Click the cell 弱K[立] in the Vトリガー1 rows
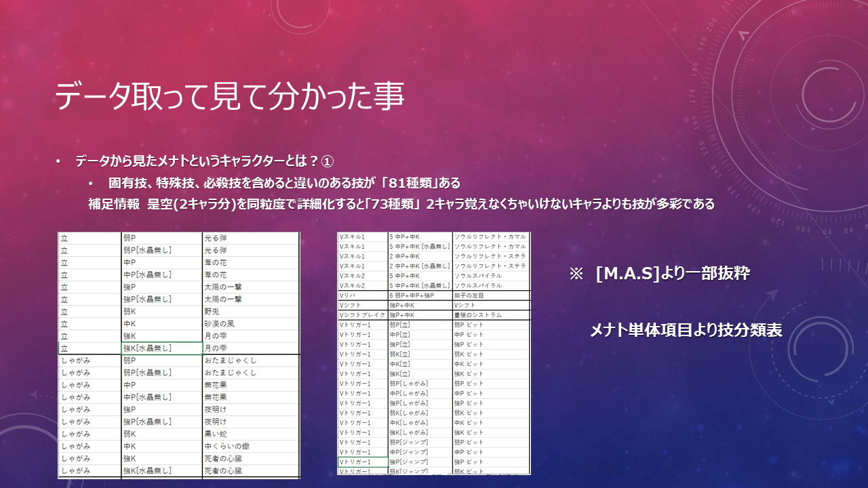This screenshot has height=488, width=868. [x=420, y=354]
